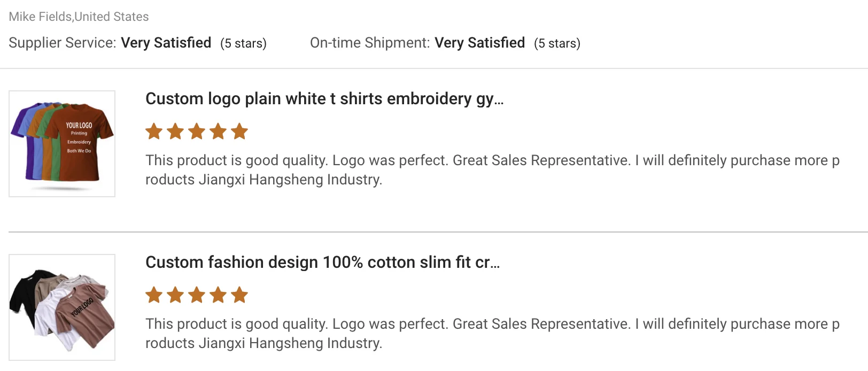868x371 pixels.
Task: Click On-time Shipment 'Very Satisfied' rating text
Action: [x=479, y=43]
